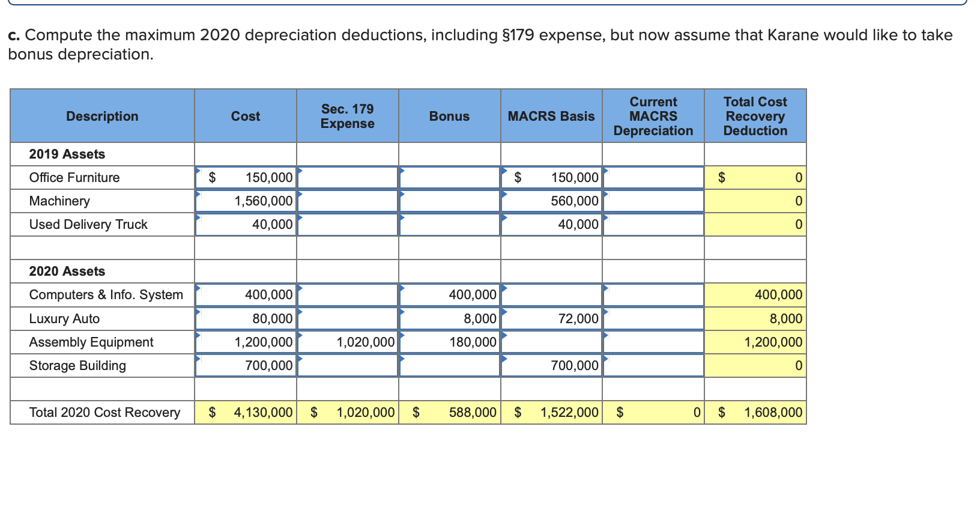Viewport: 980px width, 519px height.
Task: Click Machinery Bonus cell
Action: 450,201
